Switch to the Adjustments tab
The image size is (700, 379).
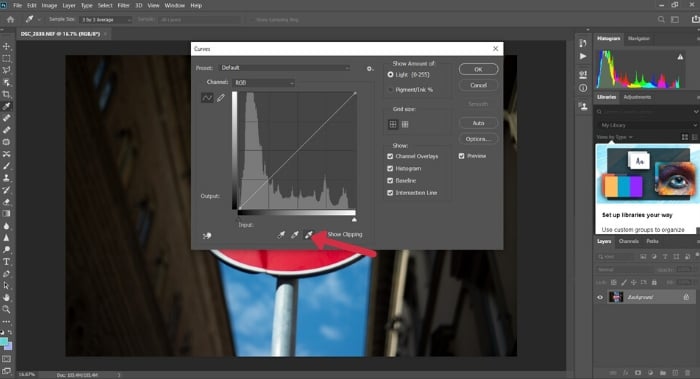point(637,97)
